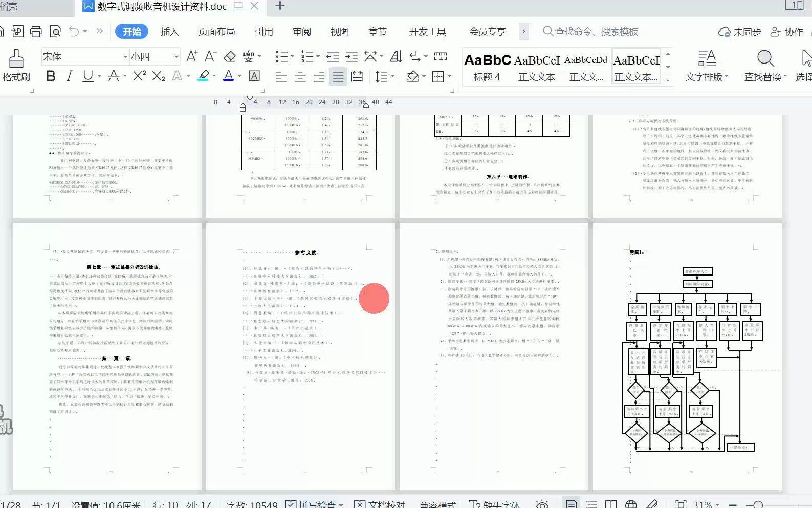Apply numbered list
This screenshot has width=812, height=508.
(307, 56)
